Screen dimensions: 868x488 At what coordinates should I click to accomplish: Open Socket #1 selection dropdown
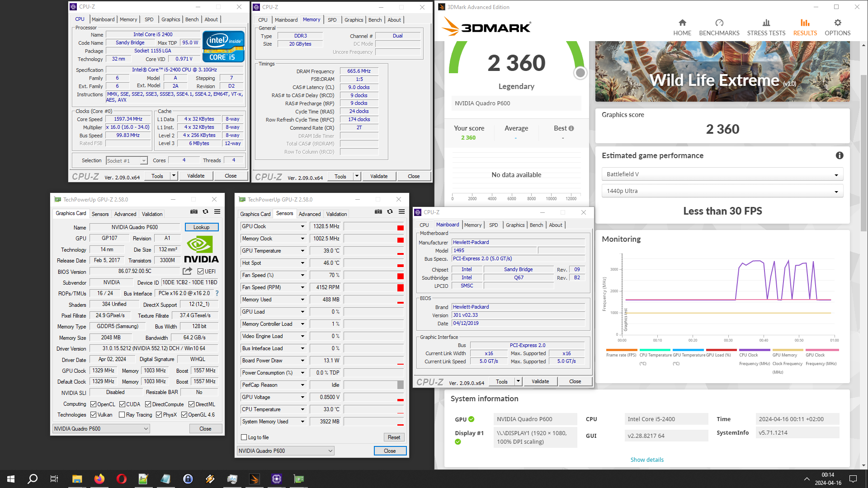click(127, 161)
